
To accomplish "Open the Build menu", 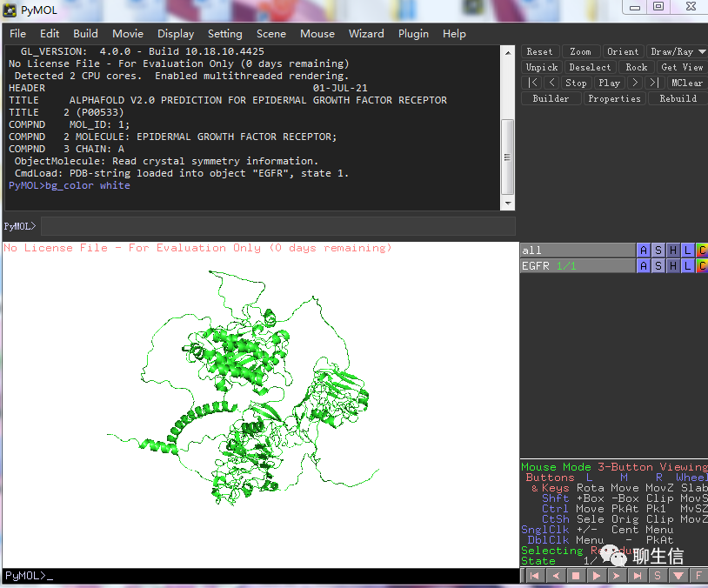I will click(85, 34).
